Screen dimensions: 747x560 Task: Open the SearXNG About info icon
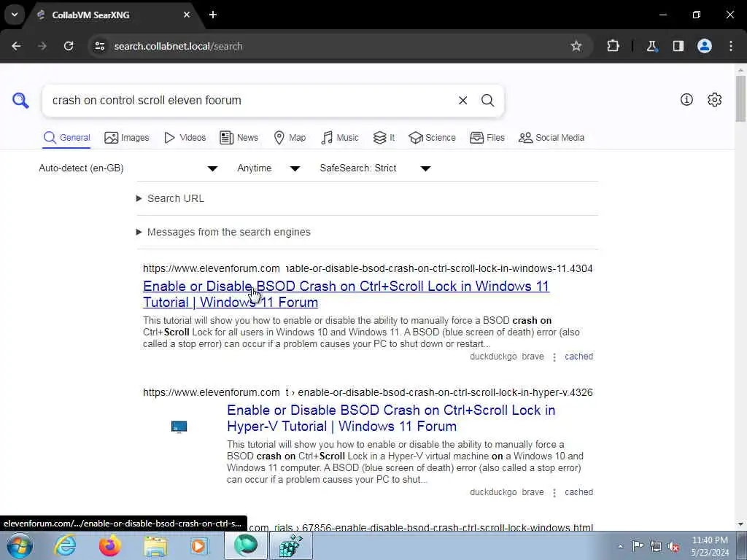point(686,99)
